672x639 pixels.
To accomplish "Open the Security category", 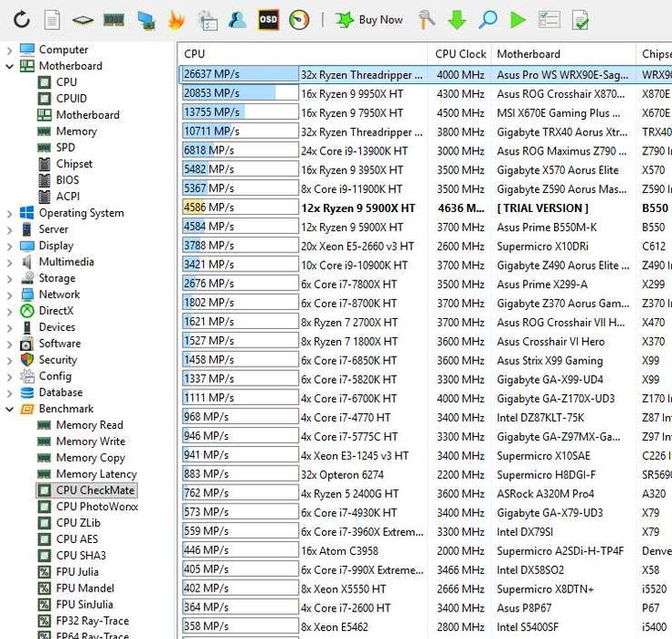I will click(x=58, y=359).
